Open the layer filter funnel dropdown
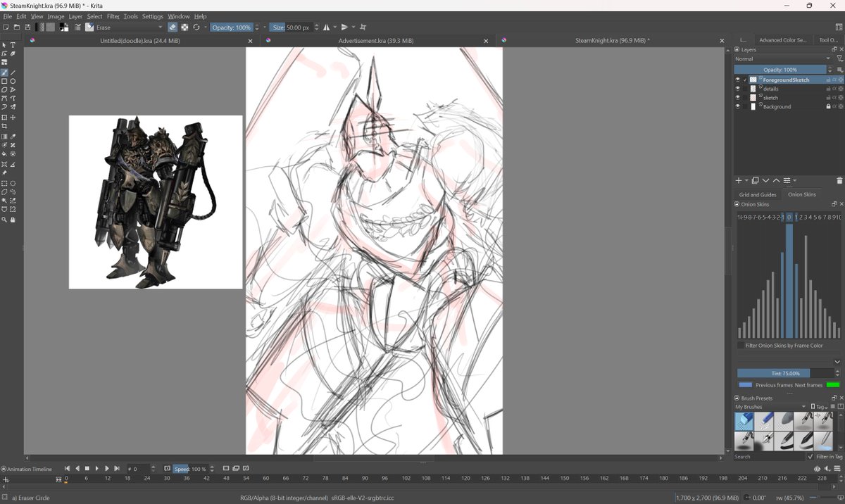 pyautogui.click(x=839, y=59)
